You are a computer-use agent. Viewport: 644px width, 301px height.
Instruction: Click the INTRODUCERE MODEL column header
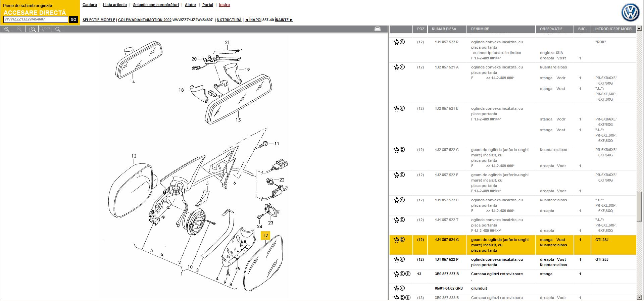pos(614,29)
